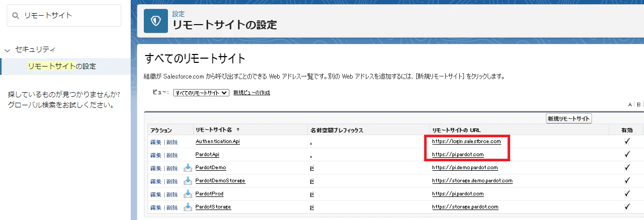Click the 有効 column header
The width and height of the screenshot is (644, 220).
click(627, 129)
